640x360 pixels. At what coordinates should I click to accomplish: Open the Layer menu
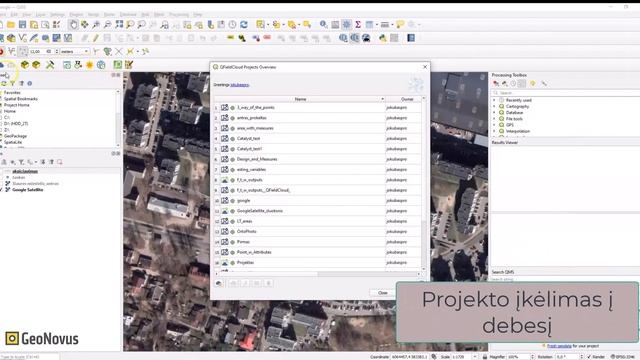[x=41, y=15]
